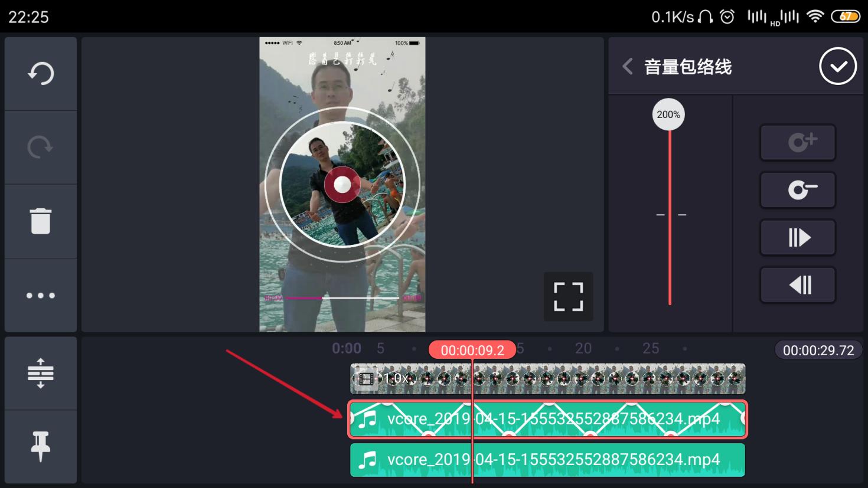Go back from volume envelope panel
Screen dimensions: 868x488
(x=628, y=67)
